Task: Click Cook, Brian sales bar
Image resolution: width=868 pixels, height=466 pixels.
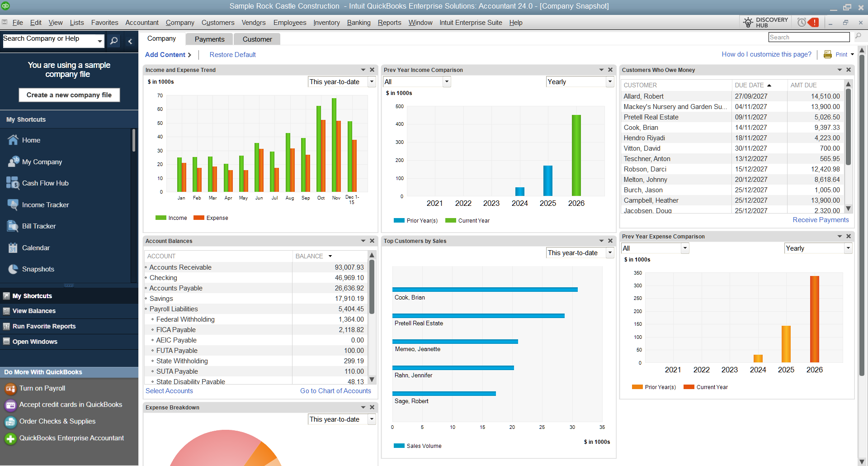Action: (485, 290)
